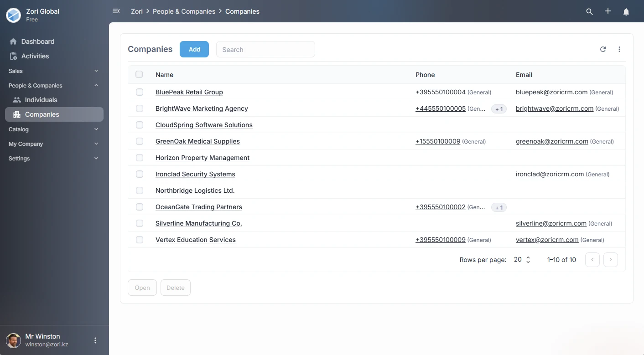Screen dimensions: 644x355
Task: Email ironclad@zoricrm.com
Action: pos(550,174)
